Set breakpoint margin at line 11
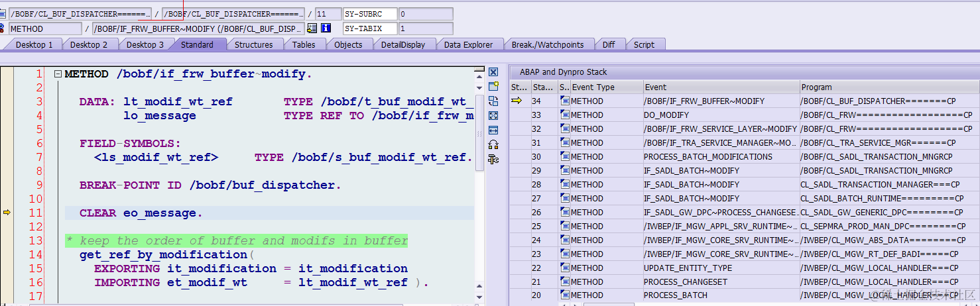The image size is (980, 306). click(x=7, y=213)
